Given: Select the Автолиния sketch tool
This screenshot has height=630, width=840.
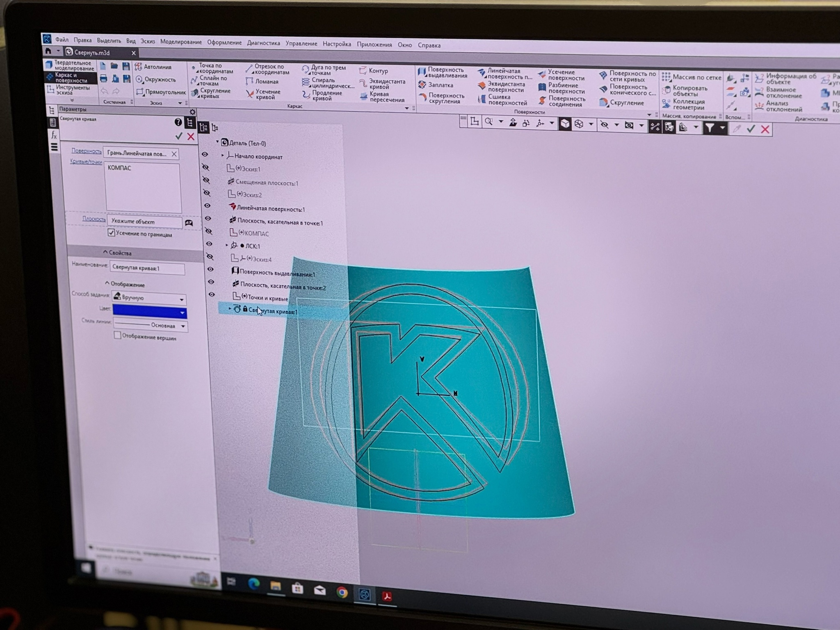Looking at the screenshot, I should point(157,67).
